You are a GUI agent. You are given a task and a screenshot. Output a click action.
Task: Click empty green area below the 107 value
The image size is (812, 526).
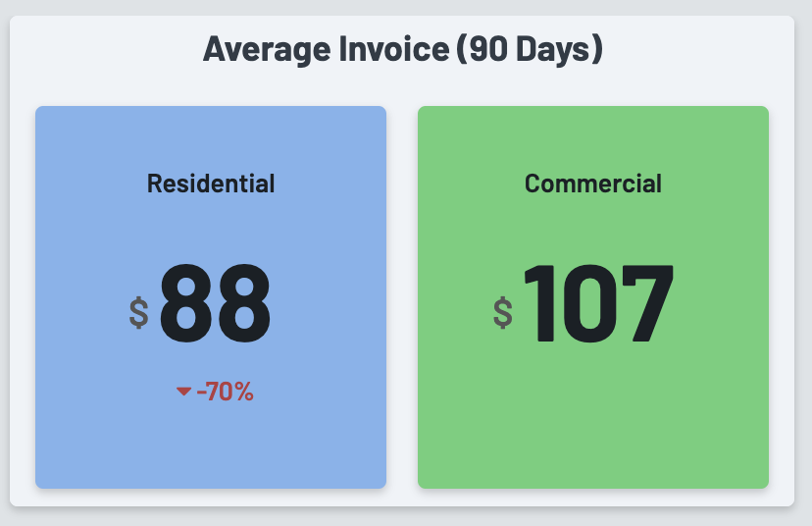pyautogui.click(x=593, y=422)
